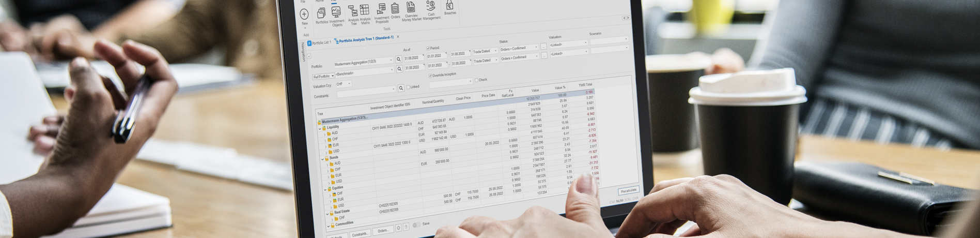Open Investment Objects tool

336,12
